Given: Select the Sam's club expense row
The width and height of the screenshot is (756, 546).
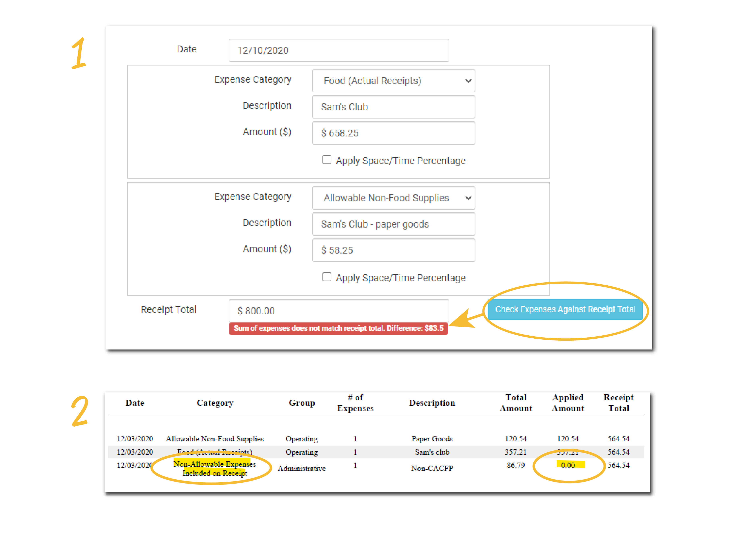Looking at the screenshot, I should click(432, 452).
